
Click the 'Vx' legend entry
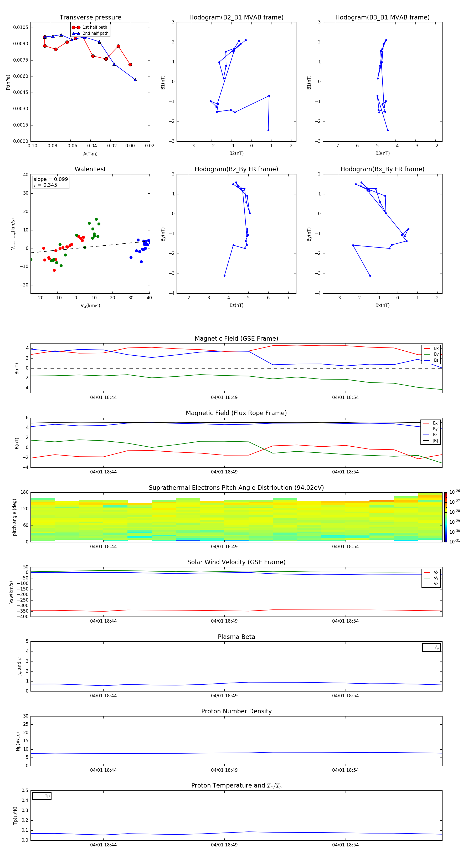pos(431,572)
